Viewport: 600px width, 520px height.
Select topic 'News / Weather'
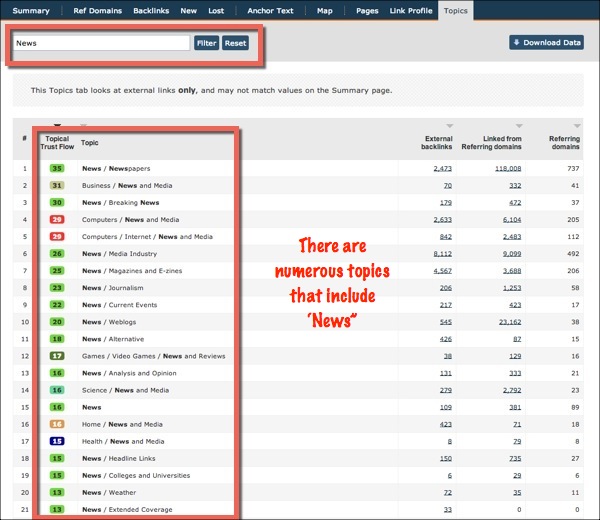(x=109, y=492)
